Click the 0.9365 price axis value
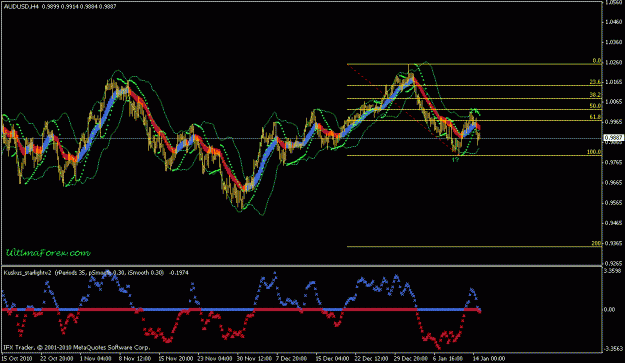 click(x=614, y=243)
